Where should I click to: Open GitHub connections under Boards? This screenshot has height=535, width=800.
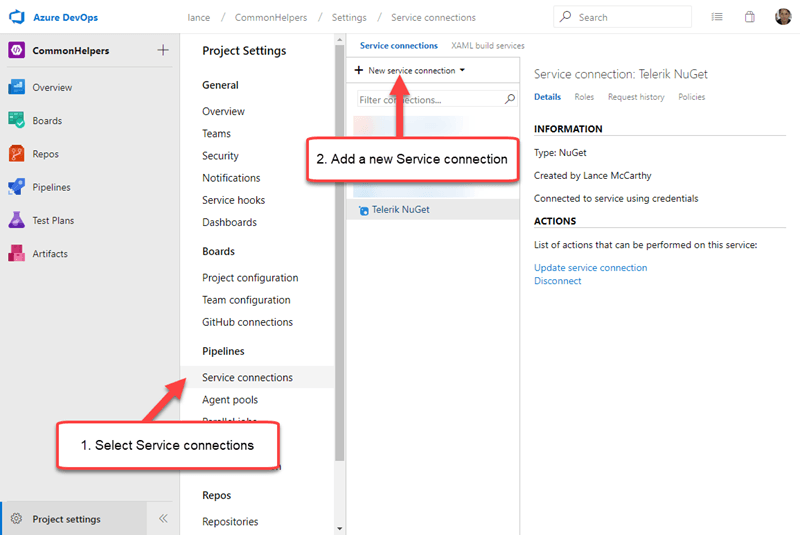click(247, 322)
